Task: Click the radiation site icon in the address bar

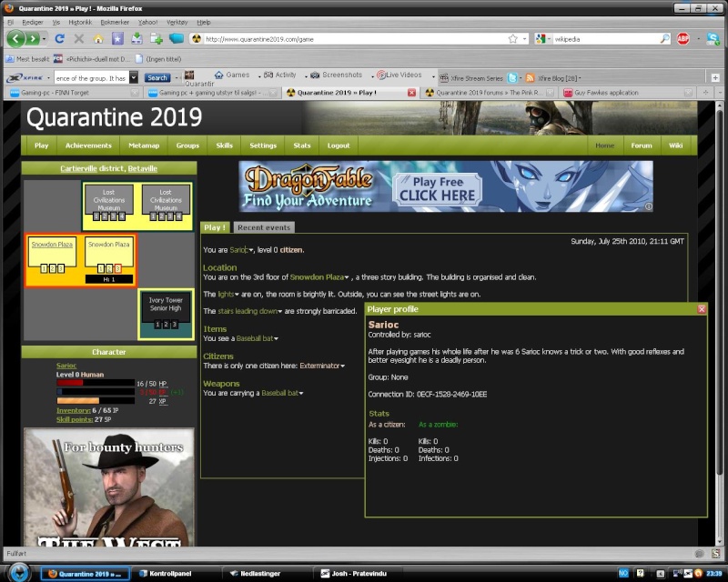Action: [x=197, y=39]
